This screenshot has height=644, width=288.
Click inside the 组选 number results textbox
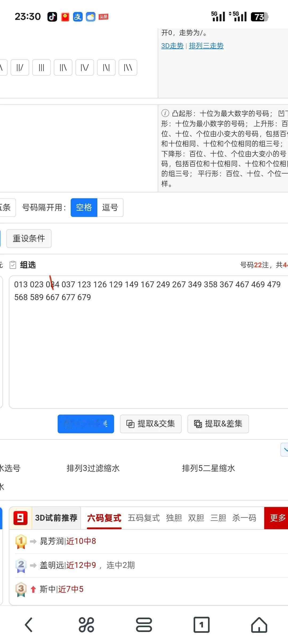[x=149, y=342]
